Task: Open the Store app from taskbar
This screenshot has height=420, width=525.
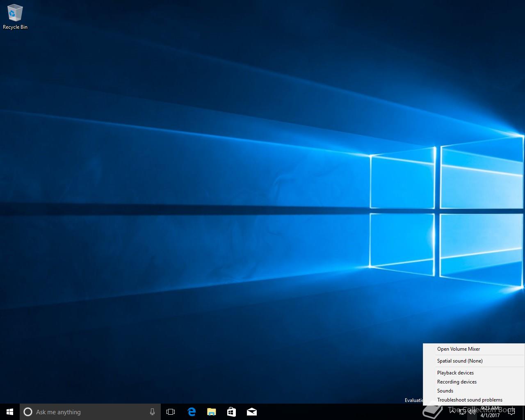Action: coord(231,412)
